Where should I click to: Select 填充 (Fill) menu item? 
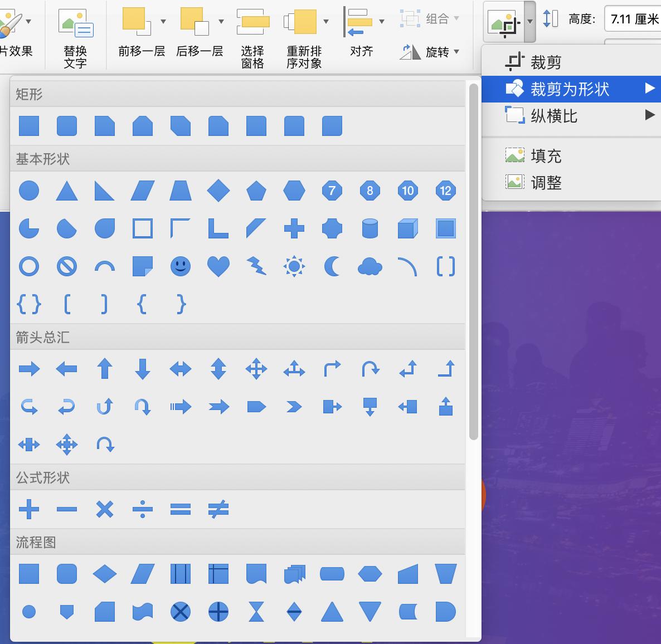point(571,156)
